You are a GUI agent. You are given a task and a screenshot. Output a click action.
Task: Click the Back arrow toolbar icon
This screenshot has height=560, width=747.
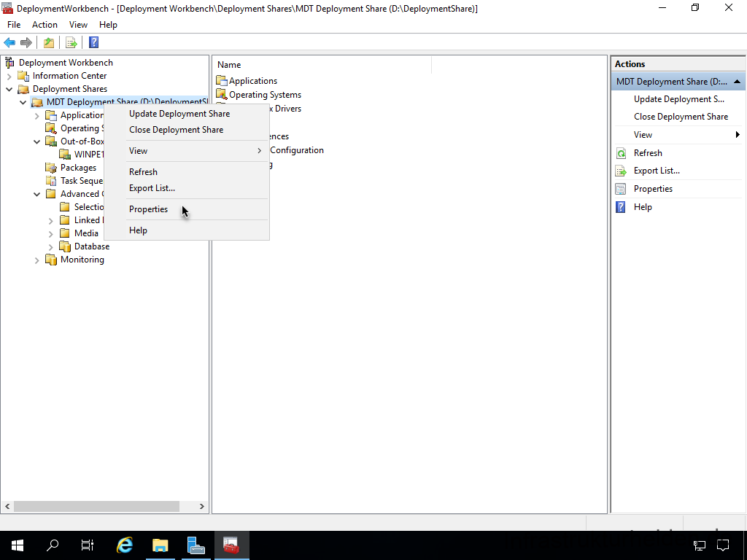[9, 43]
